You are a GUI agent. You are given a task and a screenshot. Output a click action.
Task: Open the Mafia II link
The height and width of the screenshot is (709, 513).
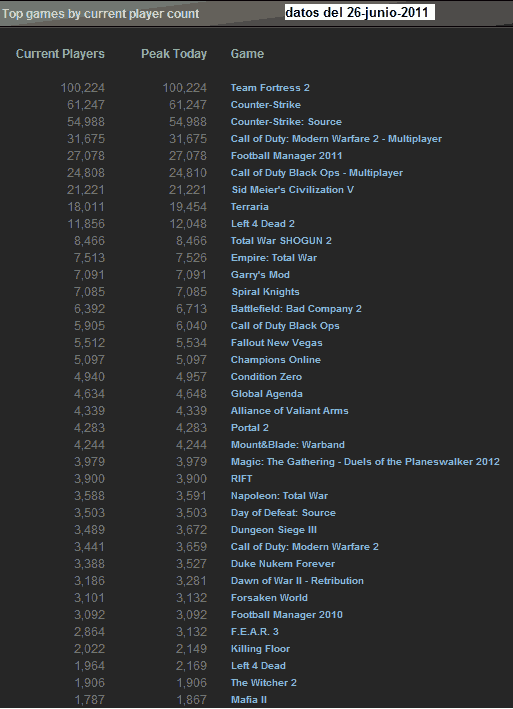pyautogui.click(x=249, y=700)
